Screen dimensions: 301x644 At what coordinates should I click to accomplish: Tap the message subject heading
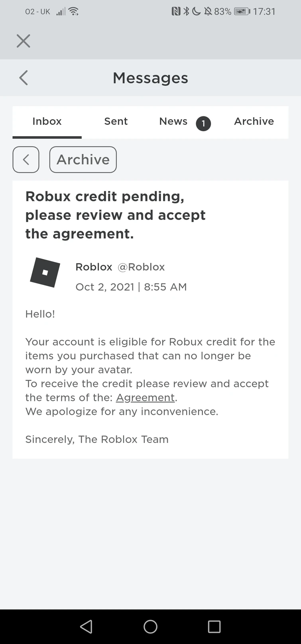(x=115, y=215)
